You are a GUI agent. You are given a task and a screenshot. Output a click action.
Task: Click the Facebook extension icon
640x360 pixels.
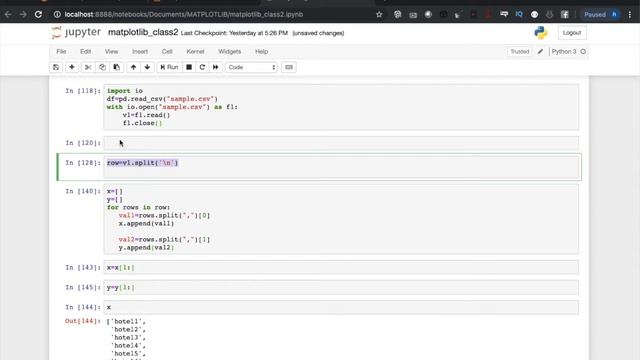pos(564,15)
